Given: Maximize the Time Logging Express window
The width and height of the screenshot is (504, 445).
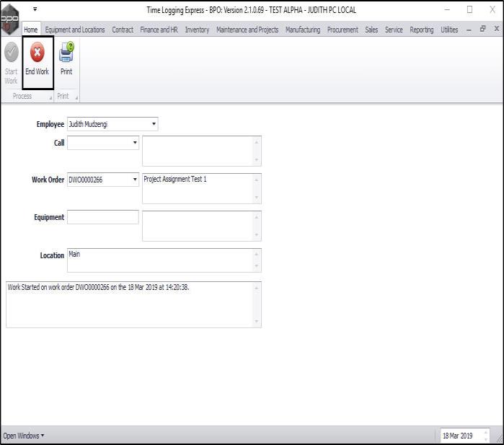Looking at the screenshot, I should (469, 9).
